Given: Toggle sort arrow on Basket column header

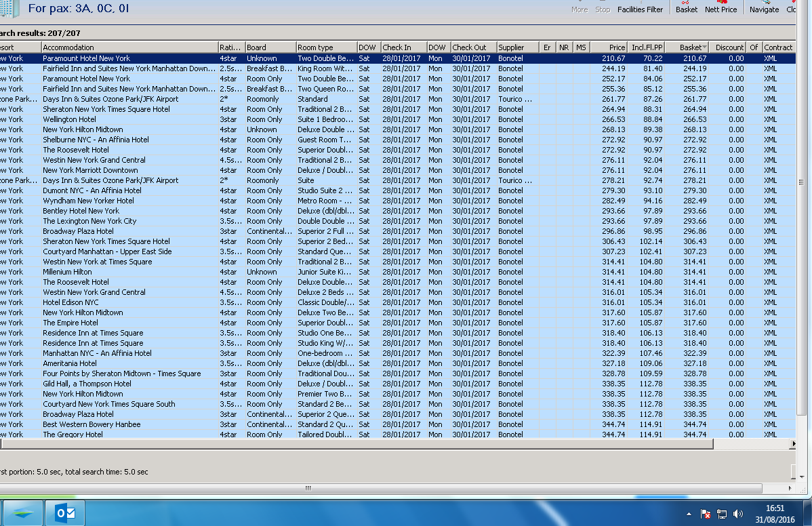Looking at the screenshot, I should click(704, 47).
